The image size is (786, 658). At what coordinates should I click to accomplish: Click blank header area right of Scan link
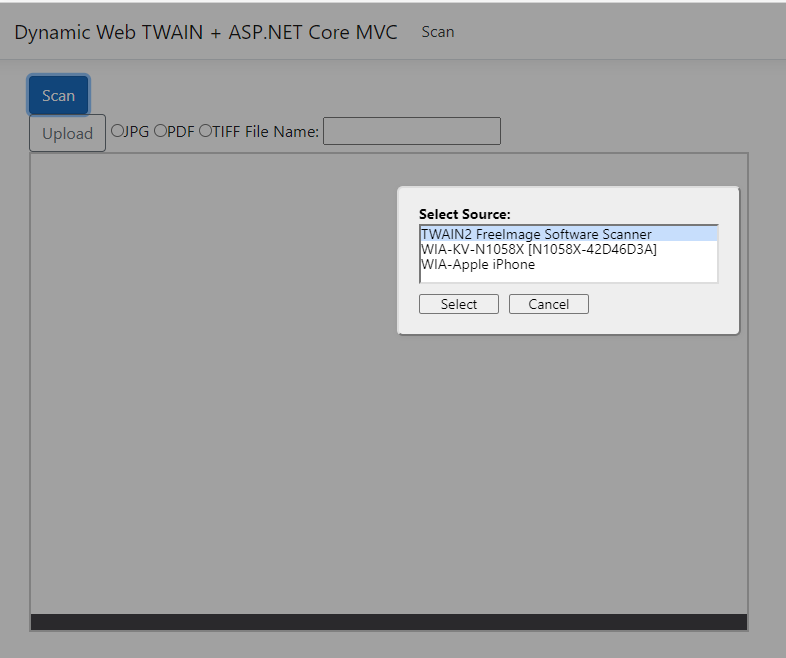(x=620, y=32)
